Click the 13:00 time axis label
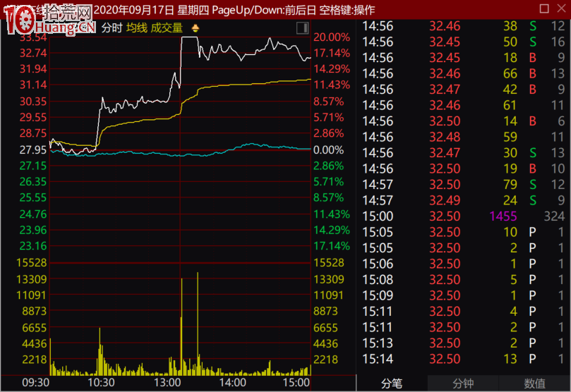Image resolution: width=571 pixels, height=392 pixels. pos(167,383)
